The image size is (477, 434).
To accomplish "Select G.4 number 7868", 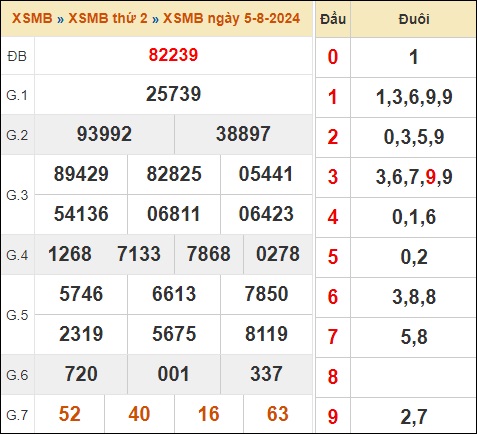I will (209, 254).
